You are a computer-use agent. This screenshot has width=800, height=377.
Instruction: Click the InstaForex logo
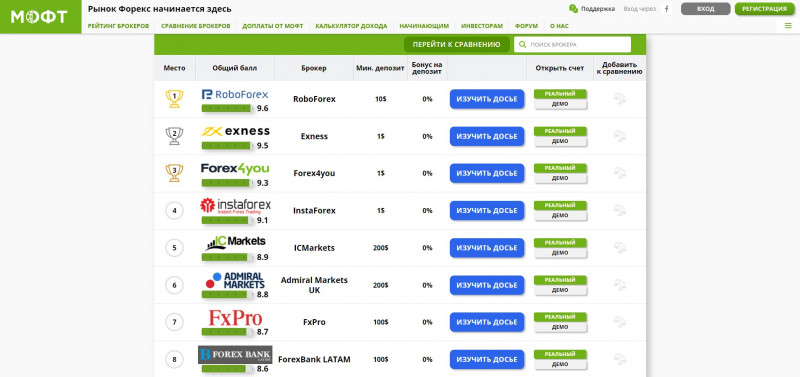235,206
